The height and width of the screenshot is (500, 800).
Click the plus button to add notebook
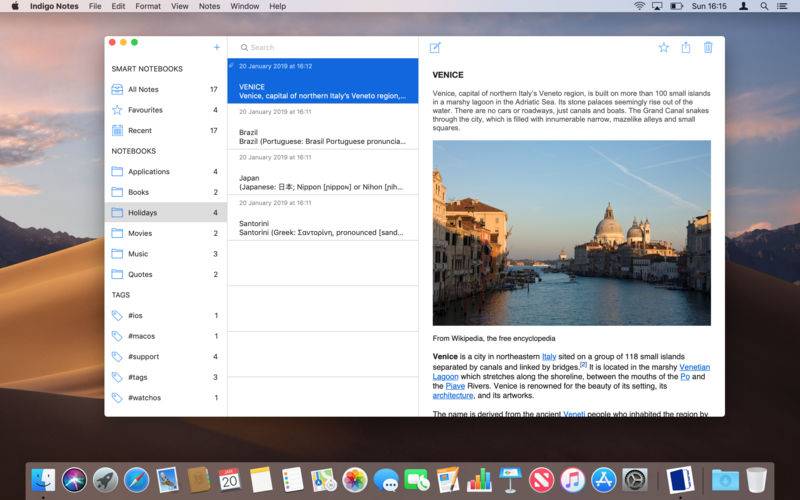(x=217, y=47)
